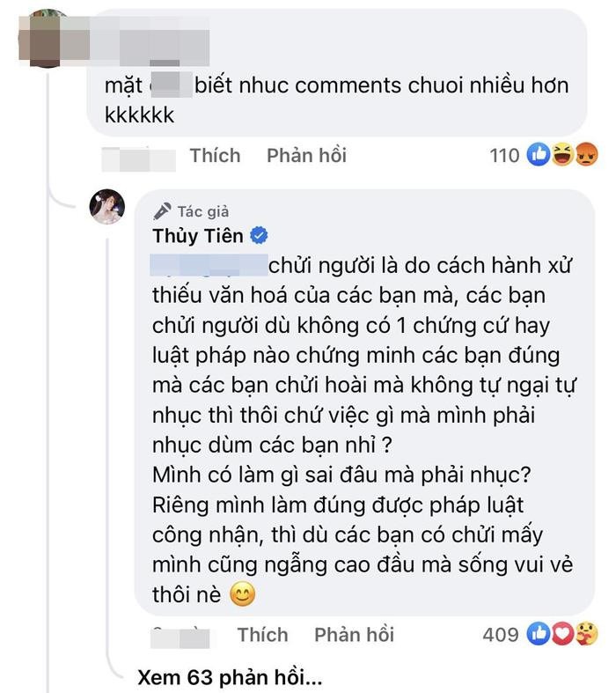Click the Like reaction icon beside 409
Viewport: 616px width, 693px height.
coord(539,634)
